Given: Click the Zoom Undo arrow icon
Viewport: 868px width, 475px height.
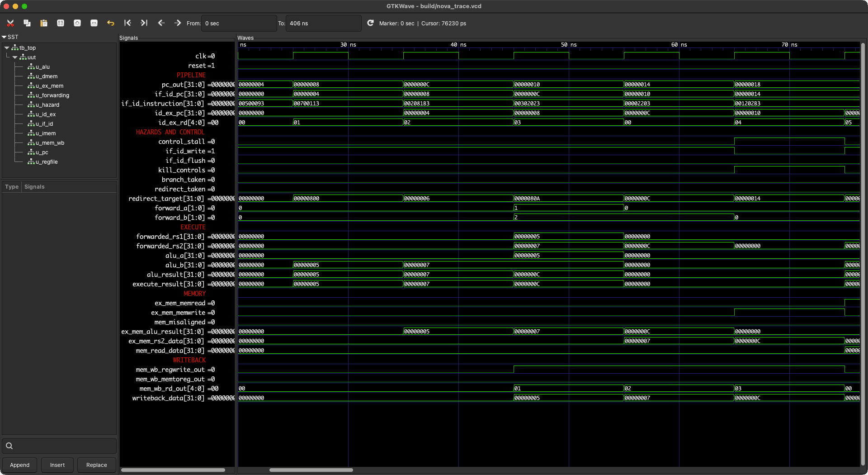Looking at the screenshot, I should [x=111, y=23].
